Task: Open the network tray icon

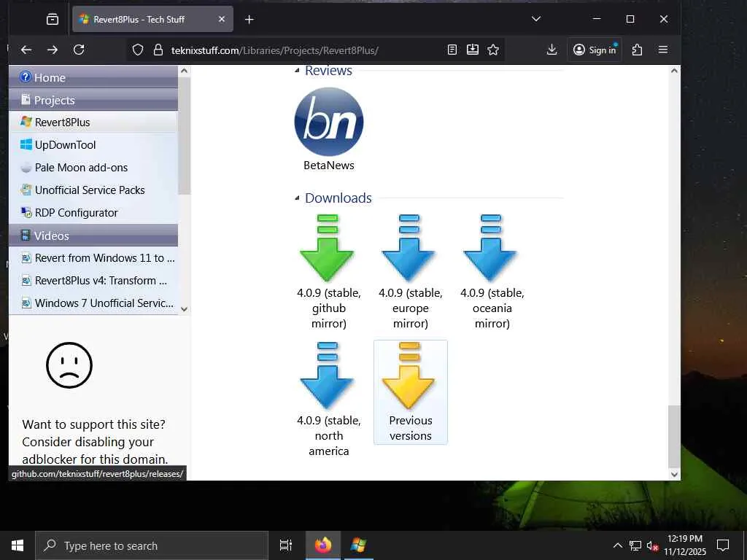Action: 635,545
